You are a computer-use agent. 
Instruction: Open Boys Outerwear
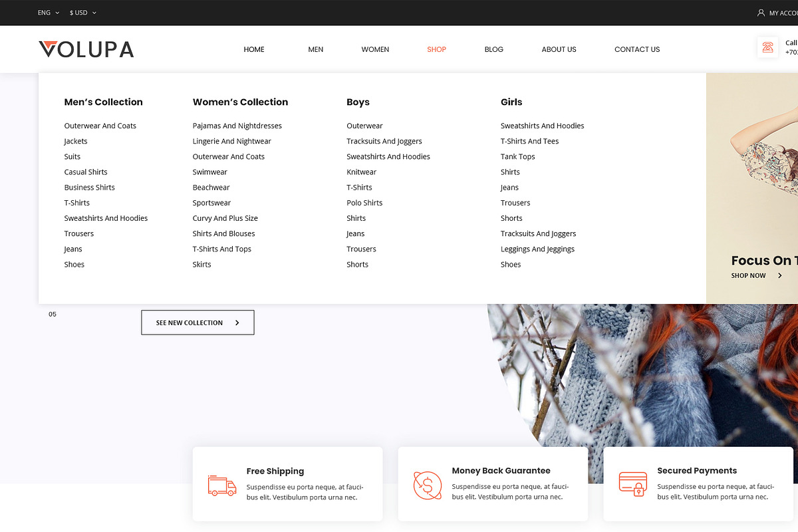click(x=364, y=126)
